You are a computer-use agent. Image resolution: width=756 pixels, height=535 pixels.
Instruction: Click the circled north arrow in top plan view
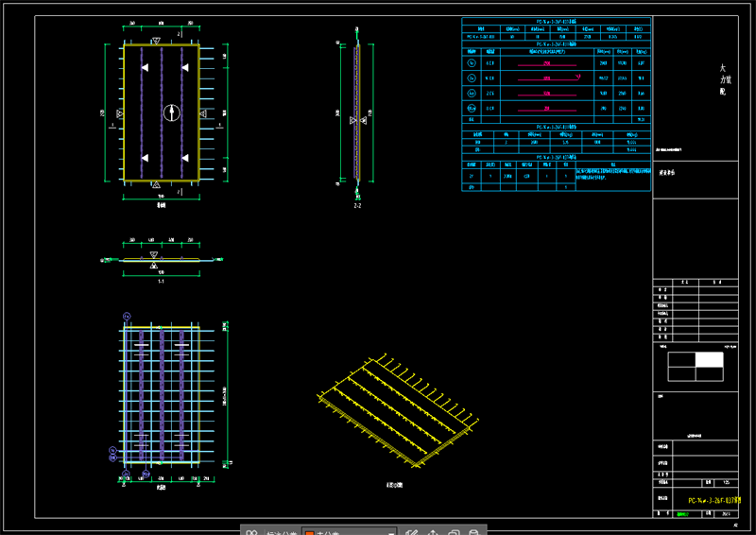172,112
